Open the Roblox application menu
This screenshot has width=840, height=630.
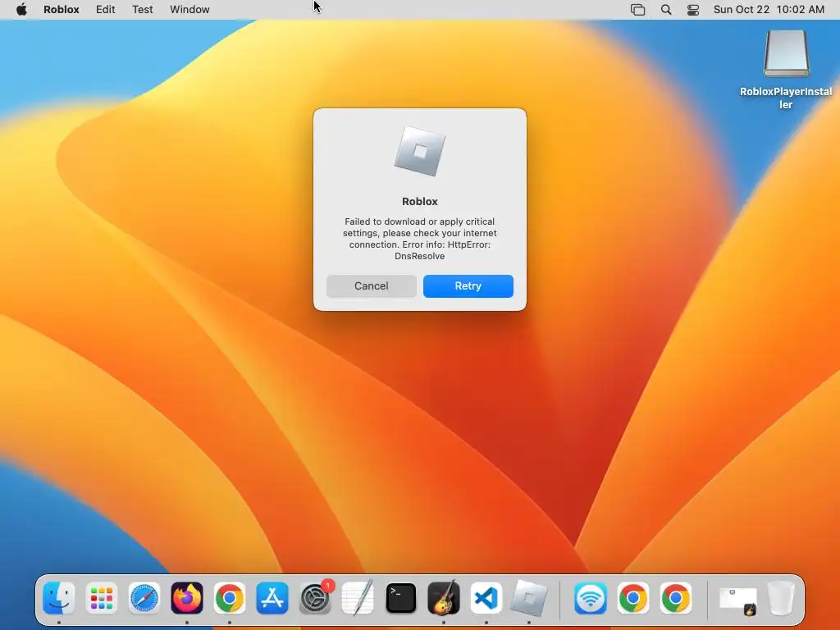pyautogui.click(x=62, y=10)
